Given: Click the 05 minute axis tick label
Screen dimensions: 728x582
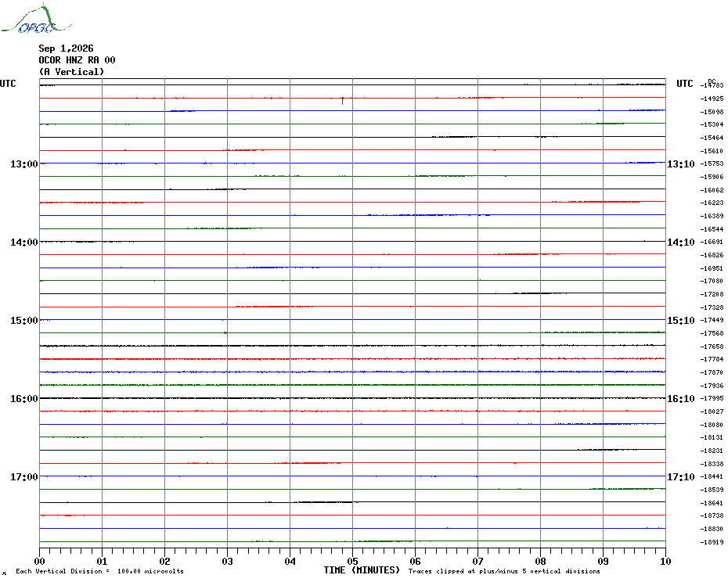Looking at the screenshot, I should point(352,562).
